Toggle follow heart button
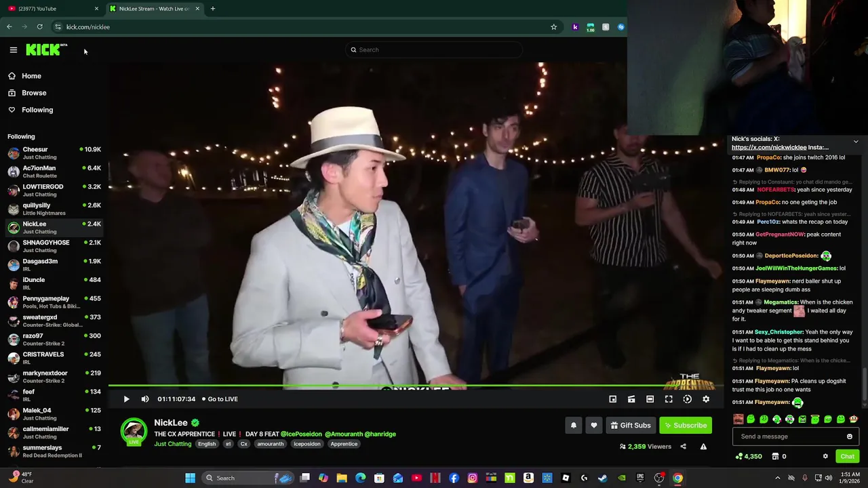Screen dimensions: 868x488 tap(594, 426)
